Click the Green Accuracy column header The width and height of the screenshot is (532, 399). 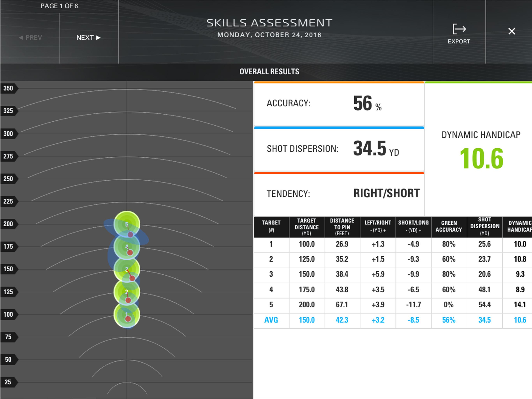448,226
